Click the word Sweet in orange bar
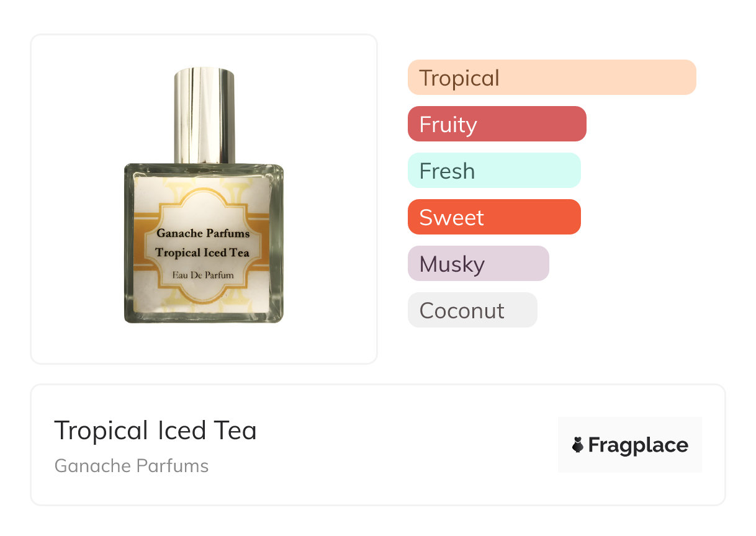This screenshot has width=756, height=536. point(451,217)
